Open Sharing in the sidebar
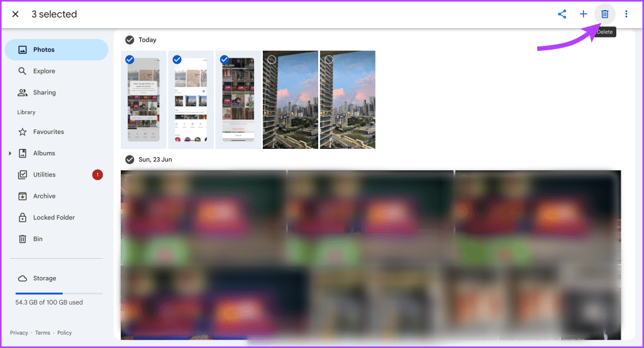 click(x=44, y=92)
